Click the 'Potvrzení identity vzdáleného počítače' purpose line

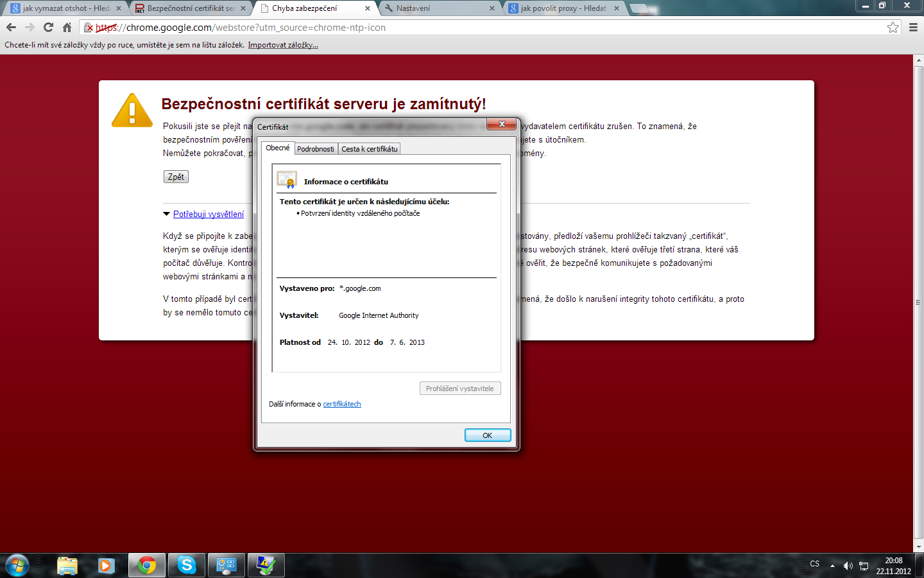click(360, 213)
